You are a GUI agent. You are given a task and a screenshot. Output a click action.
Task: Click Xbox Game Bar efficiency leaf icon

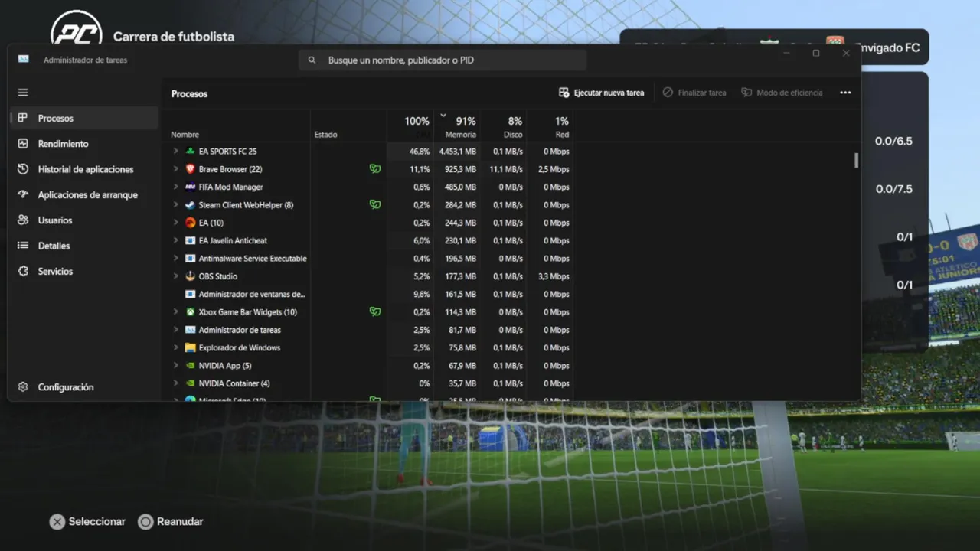click(374, 312)
